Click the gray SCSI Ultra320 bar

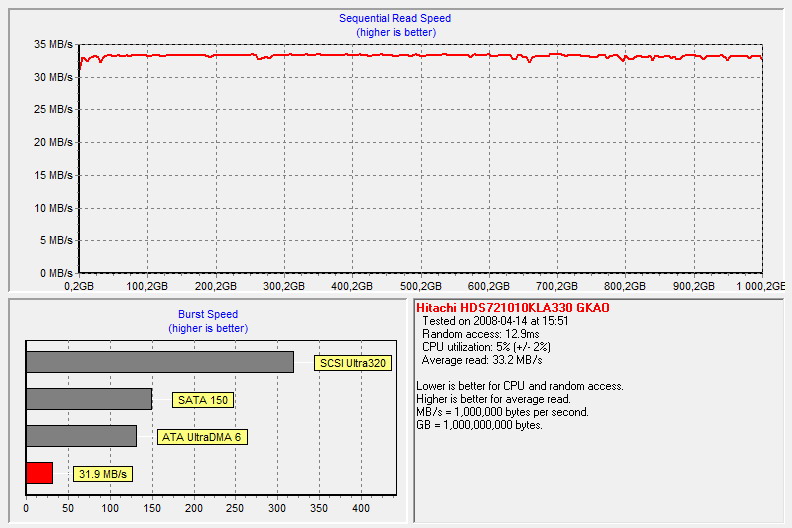coord(160,362)
